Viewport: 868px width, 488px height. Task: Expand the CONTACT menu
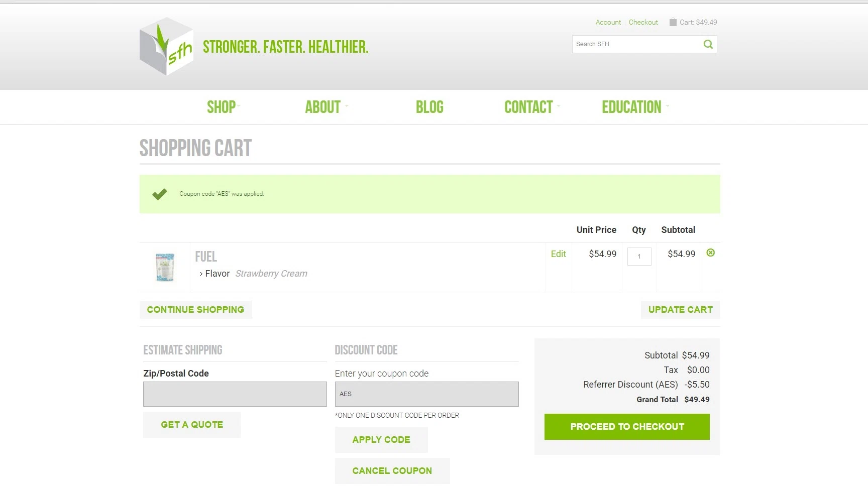tap(532, 107)
